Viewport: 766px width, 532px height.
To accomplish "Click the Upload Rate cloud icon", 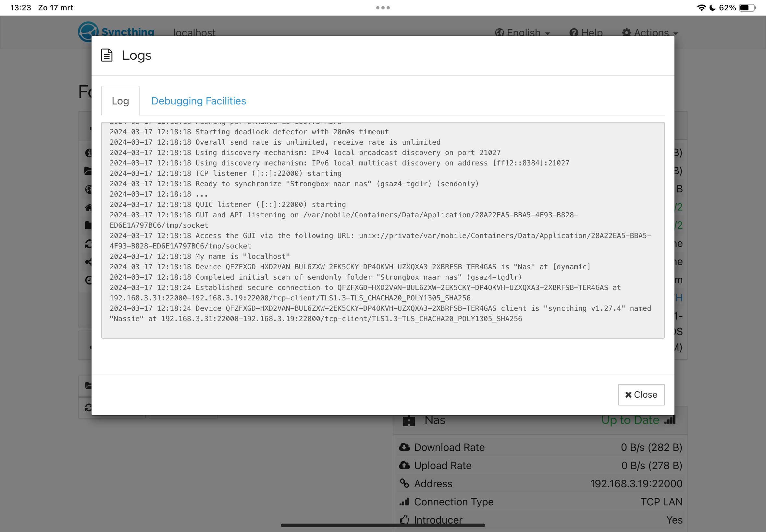I will (405, 465).
